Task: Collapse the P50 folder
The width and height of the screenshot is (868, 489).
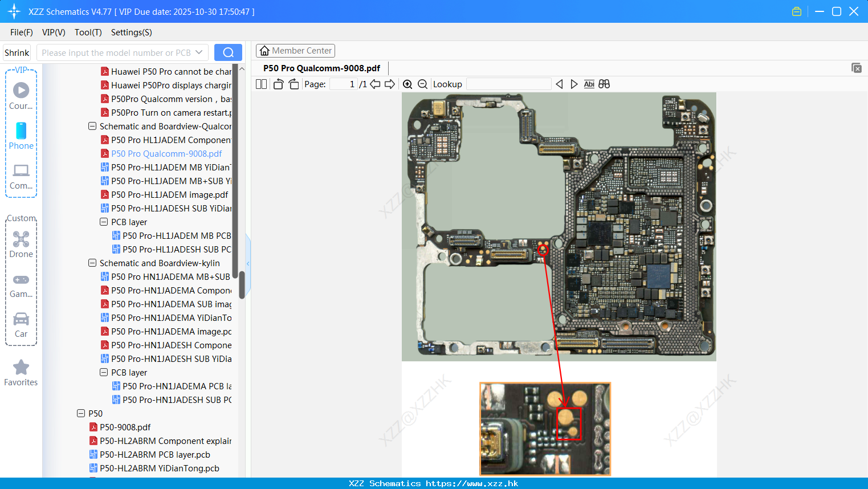Action: [x=81, y=413]
